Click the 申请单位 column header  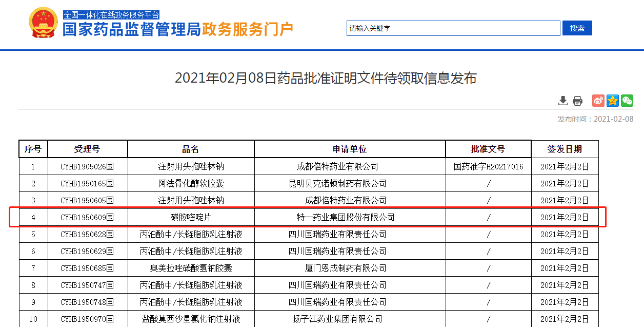pyautogui.click(x=350, y=149)
